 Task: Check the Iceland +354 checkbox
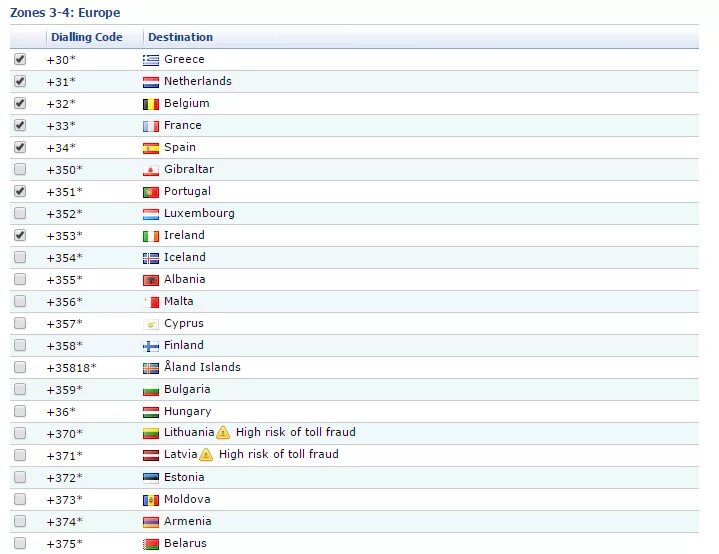20,257
